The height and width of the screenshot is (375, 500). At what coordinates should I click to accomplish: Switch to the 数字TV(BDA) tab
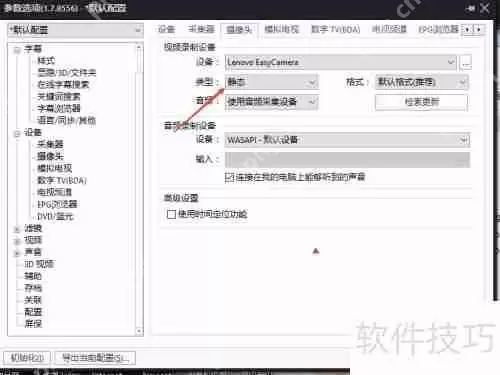[335, 29]
